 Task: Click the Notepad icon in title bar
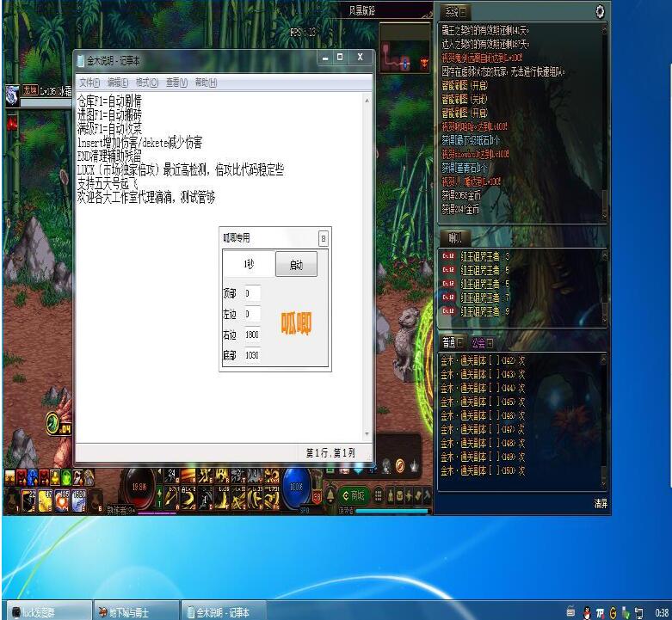[x=80, y=61]
